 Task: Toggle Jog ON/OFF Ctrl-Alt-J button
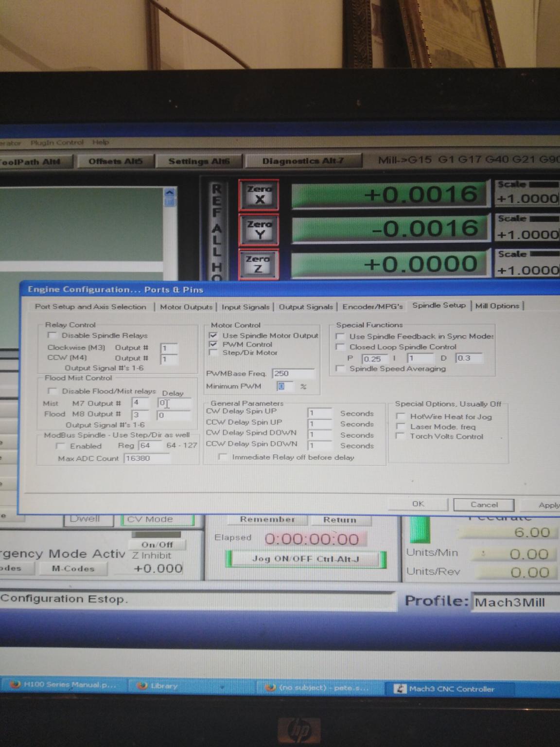pos(305,559)
